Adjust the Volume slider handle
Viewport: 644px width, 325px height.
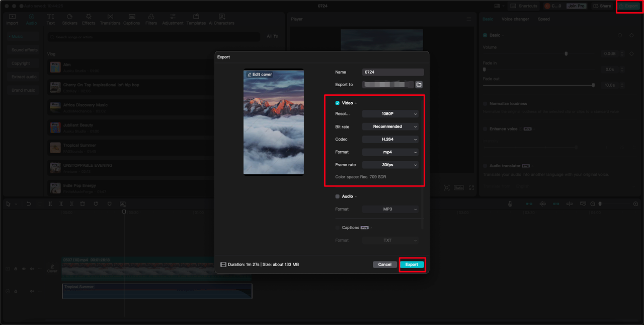coord(566,53)
